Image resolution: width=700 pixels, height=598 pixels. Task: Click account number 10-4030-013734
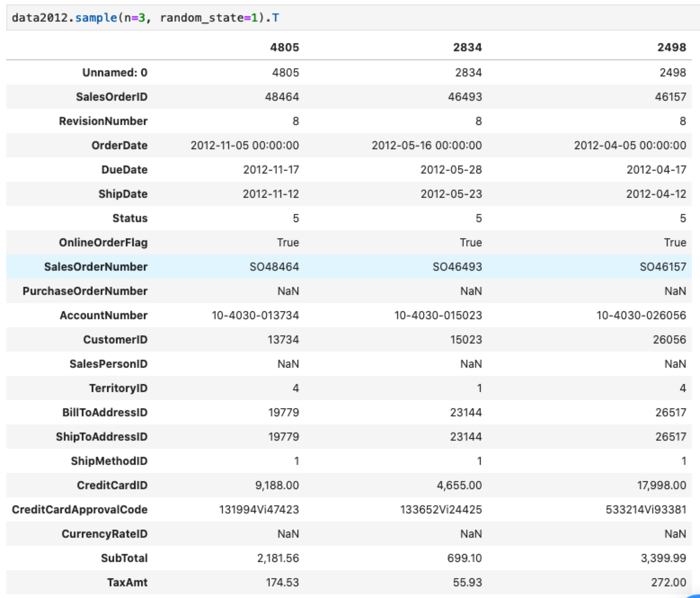[x=255, y=316]
